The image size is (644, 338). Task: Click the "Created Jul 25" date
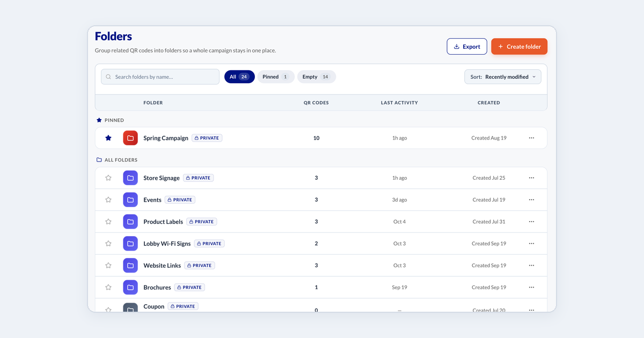click(489, 178)
